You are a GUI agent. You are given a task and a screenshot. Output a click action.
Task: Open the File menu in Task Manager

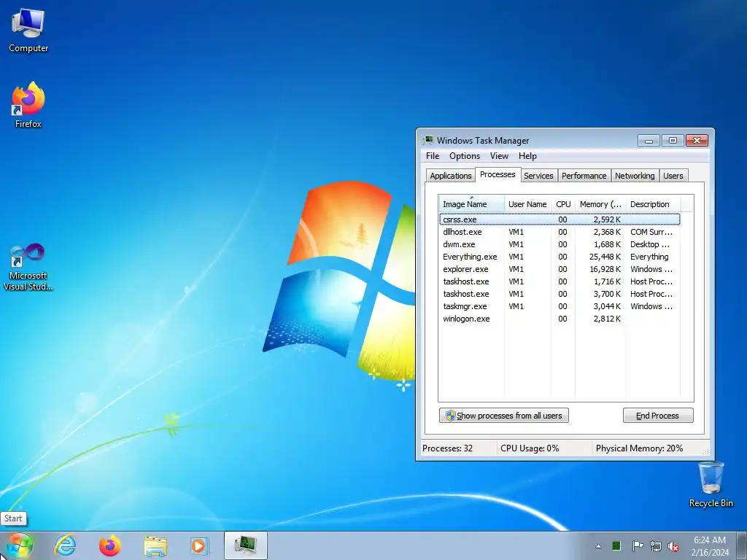pos(433,156)
